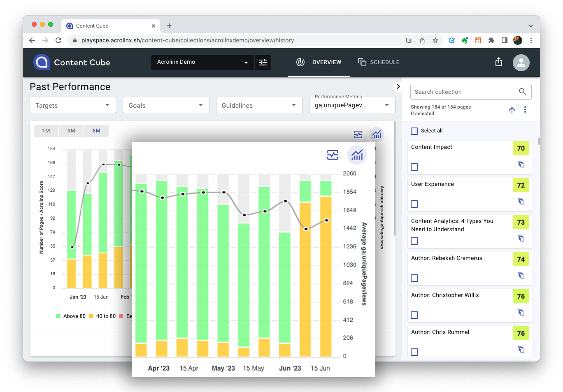Select the bar chart view icon
Screen dimensions: 563x392
(357, 155)
